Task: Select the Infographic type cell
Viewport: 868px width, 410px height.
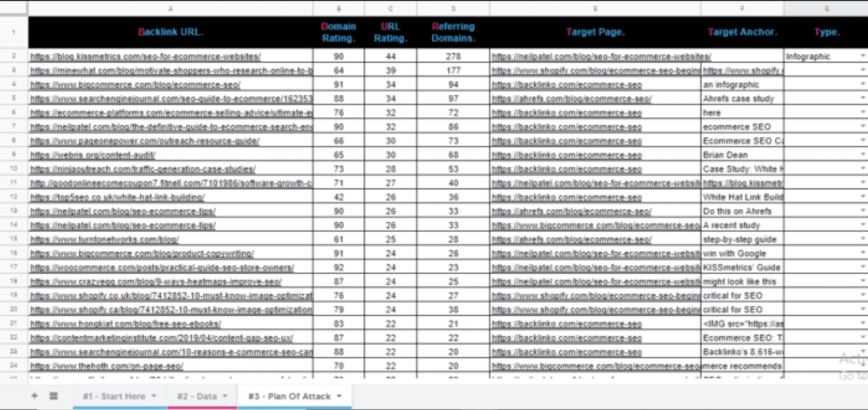Action: (x=826, y=56)
